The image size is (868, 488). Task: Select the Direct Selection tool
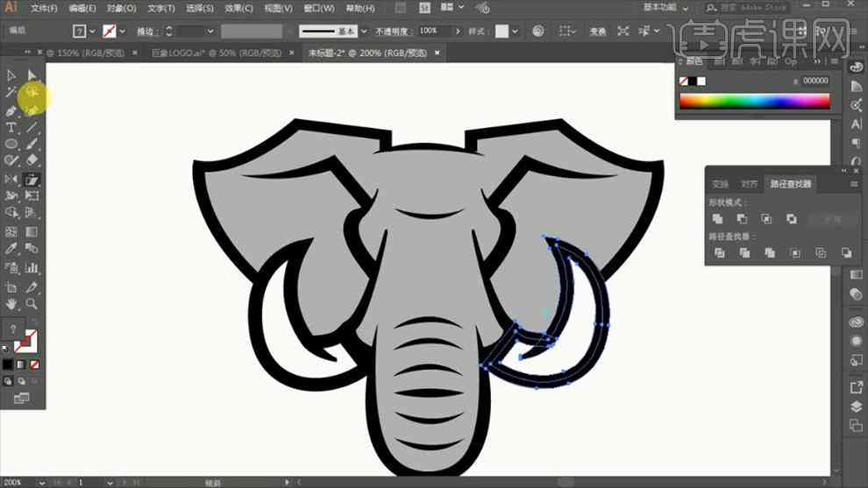32,75
